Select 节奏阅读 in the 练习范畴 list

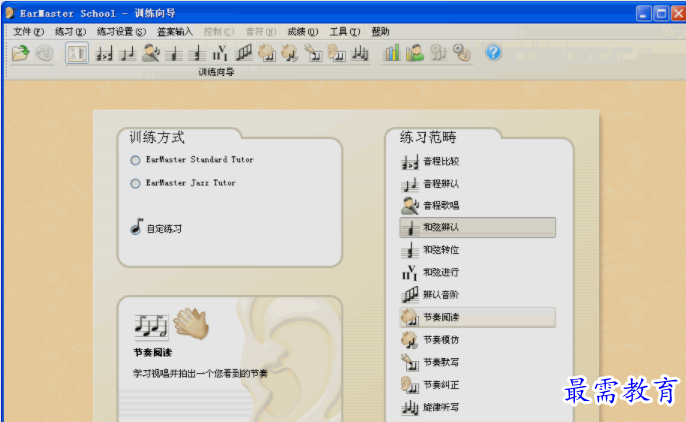(x=477, y=317)
